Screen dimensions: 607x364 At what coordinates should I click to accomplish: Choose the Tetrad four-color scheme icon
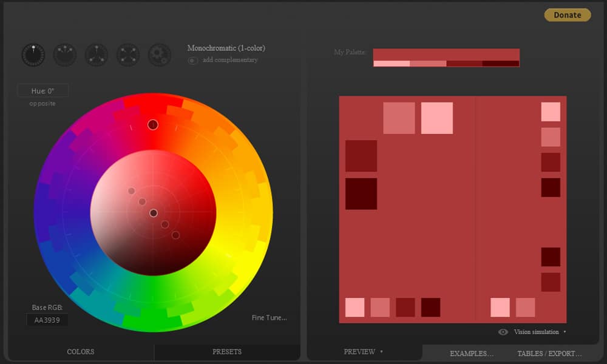128,55
